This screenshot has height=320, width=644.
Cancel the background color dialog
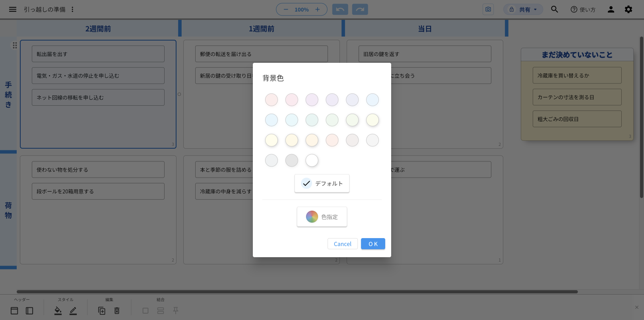click(x=343, y=244)
